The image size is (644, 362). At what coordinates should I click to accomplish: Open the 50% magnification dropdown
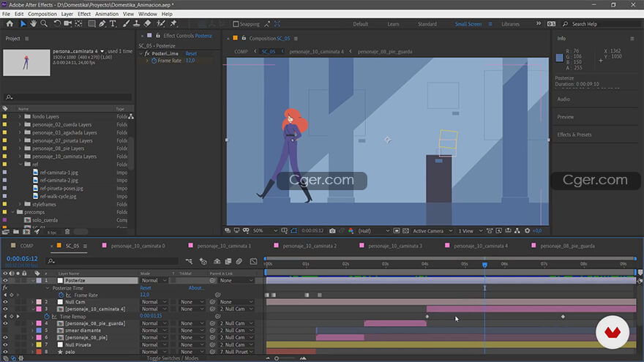point(262,231)
